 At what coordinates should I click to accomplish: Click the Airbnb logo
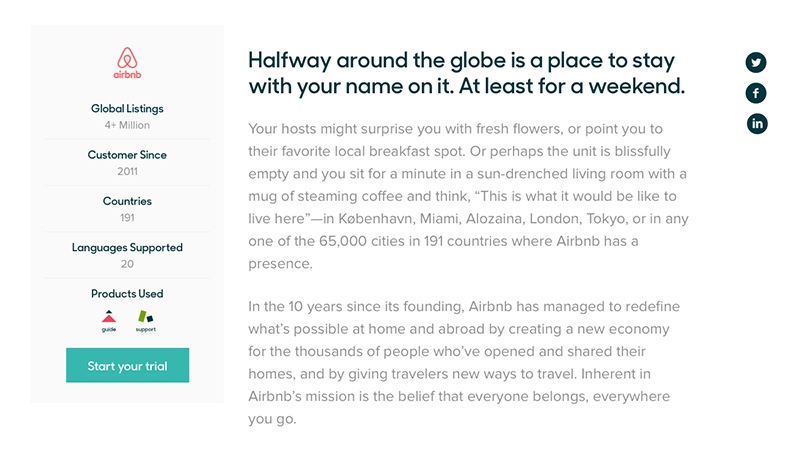click(127, 63)
